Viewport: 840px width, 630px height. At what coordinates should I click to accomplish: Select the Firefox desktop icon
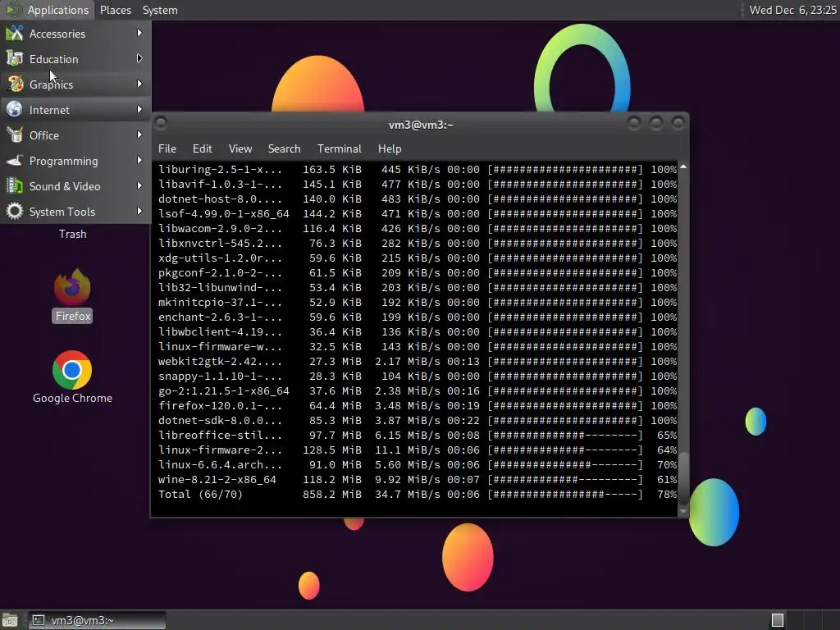pyautogui.click(x=72, y=286)
